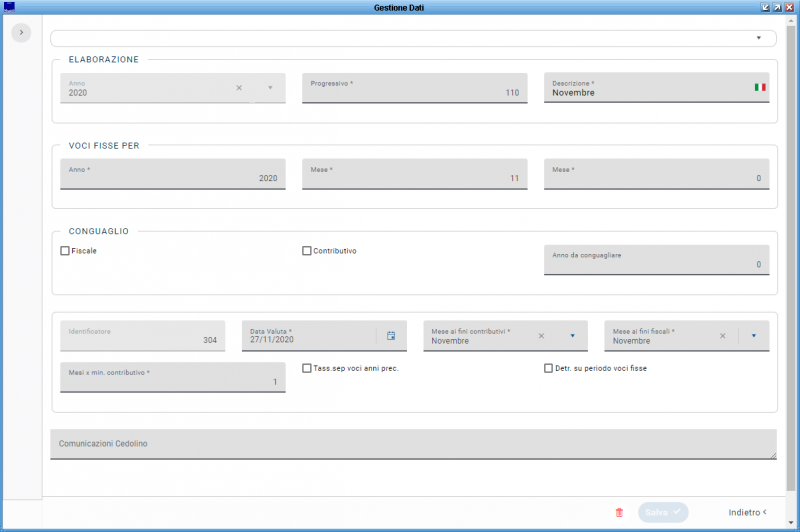Click the Mesi x min. contributivo field
This screenshot has height=532, width=800.
tap(172, 377)
